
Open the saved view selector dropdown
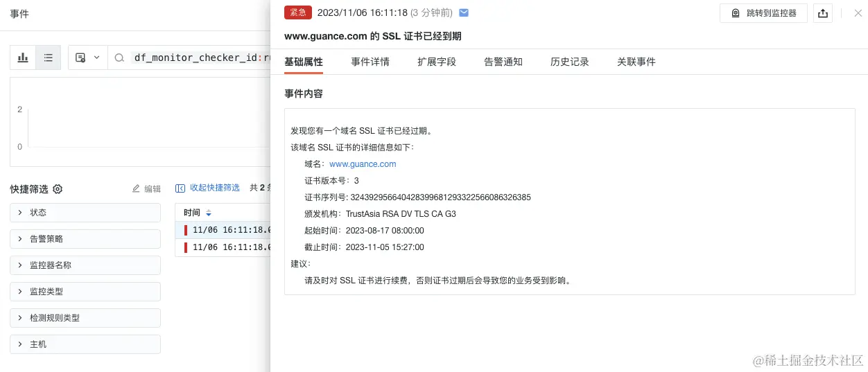click(87, 57)
